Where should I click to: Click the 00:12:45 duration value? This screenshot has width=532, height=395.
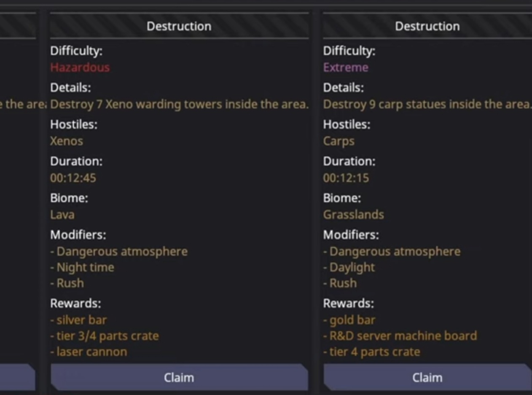tap(73, 178)
